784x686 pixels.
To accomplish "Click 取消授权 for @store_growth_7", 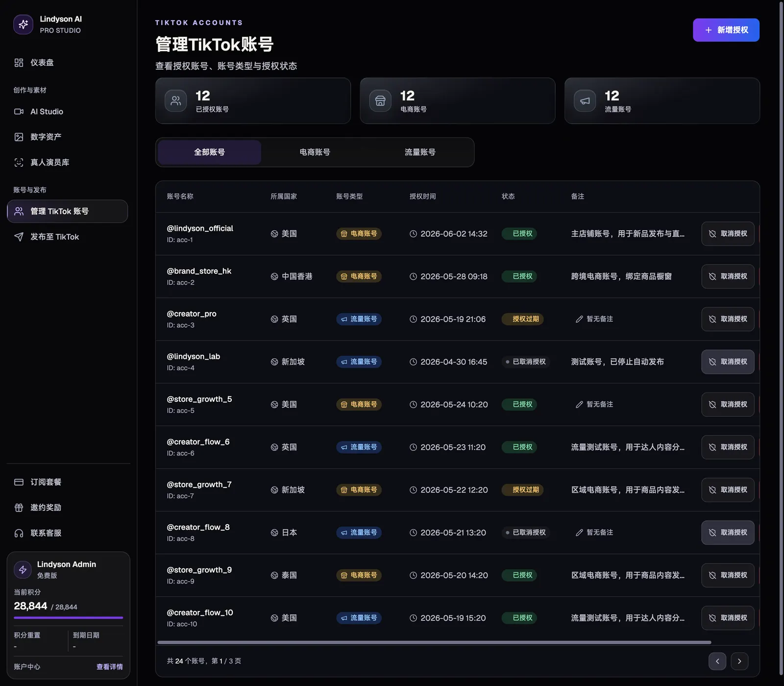I will tap(728, 490).
